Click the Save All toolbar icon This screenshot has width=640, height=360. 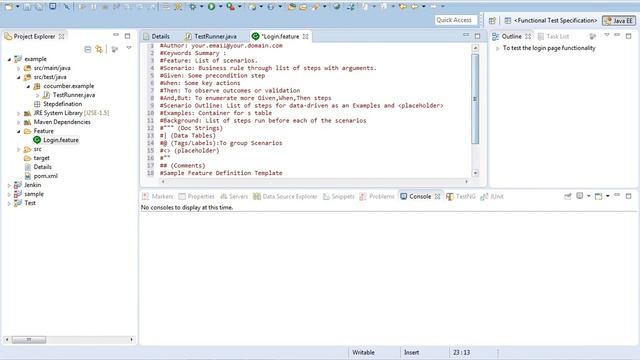(39, 7)
